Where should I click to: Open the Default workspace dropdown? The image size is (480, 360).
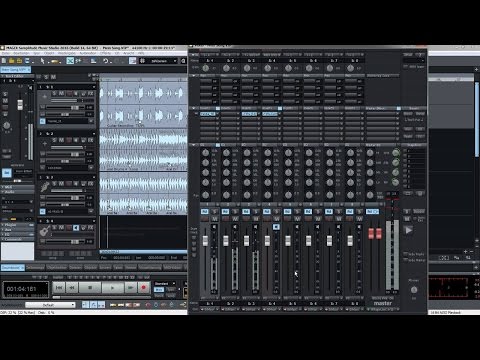[x=50, y=305]
